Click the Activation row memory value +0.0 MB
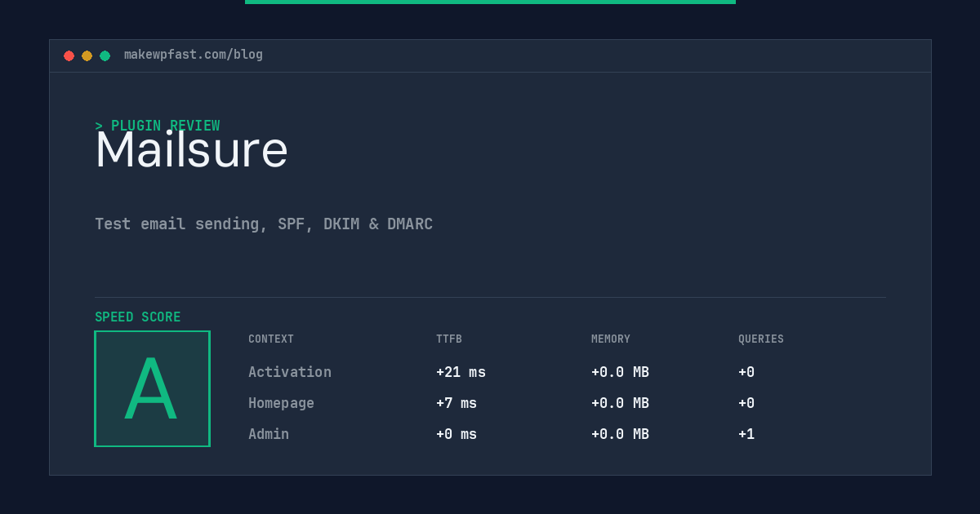 point(620,372)
